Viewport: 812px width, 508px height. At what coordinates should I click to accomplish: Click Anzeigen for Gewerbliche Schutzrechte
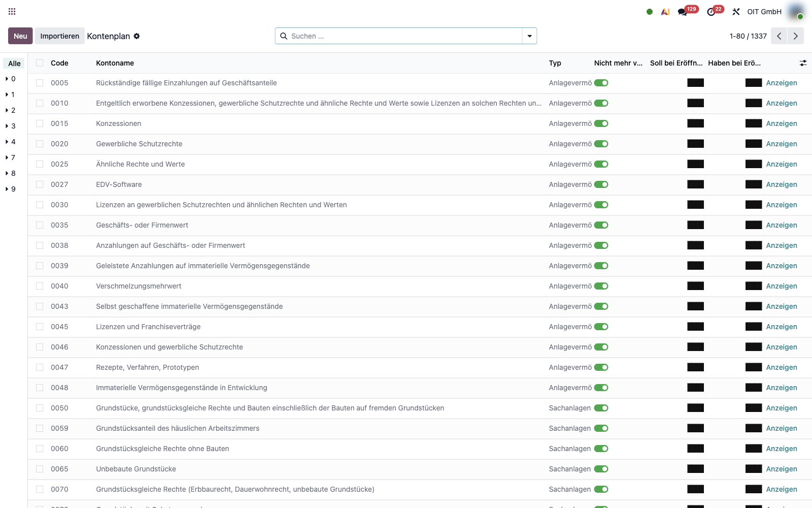(782, 144)
